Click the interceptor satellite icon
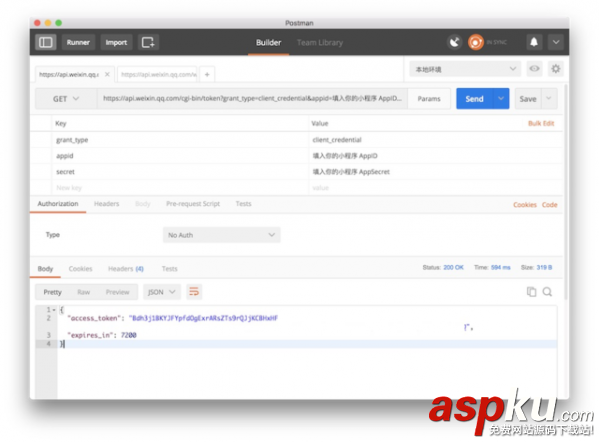This screenshot has height=442, width=599. click(x=455, y=42)
